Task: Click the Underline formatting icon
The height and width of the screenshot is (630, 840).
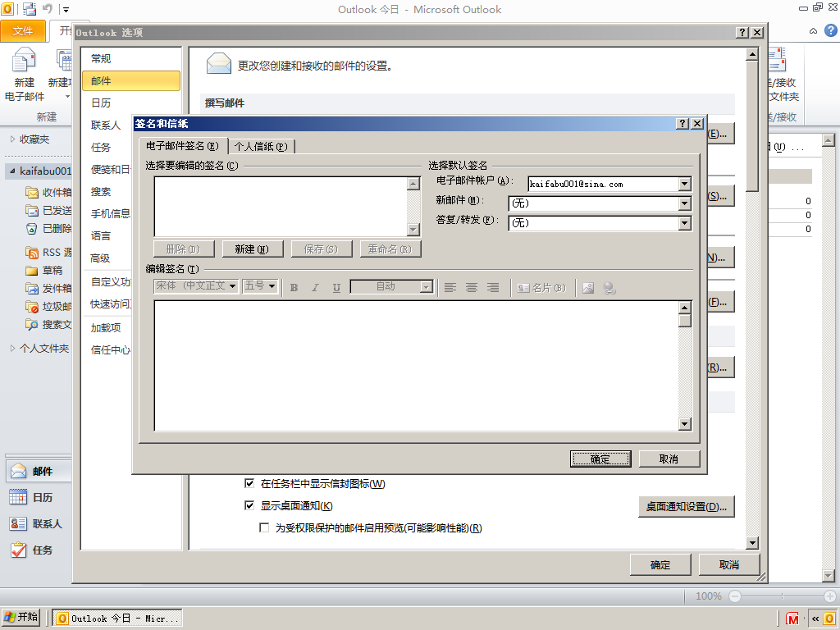Action: coord(336,288)
